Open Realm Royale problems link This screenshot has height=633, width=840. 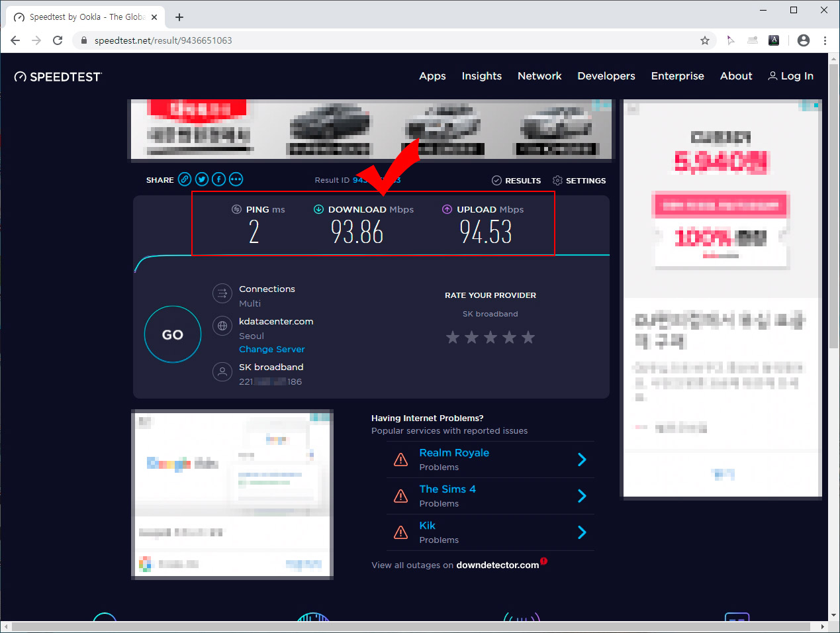click(454, 453)
